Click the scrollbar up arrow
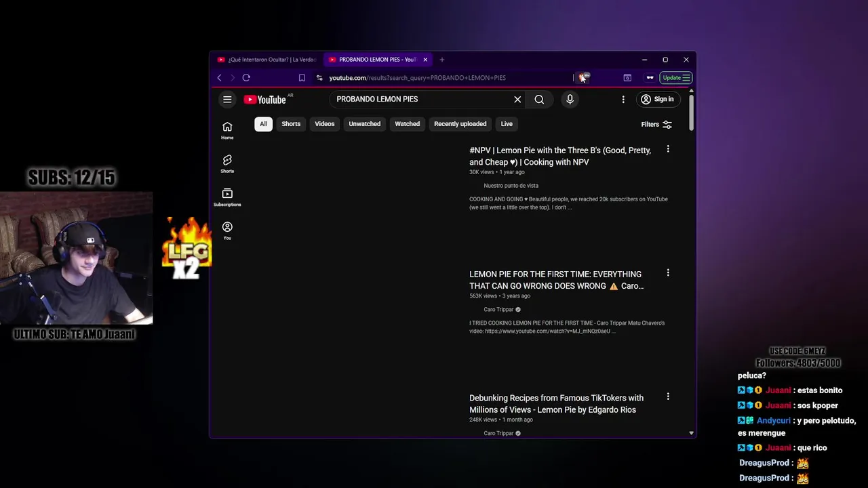The image size is (868, 488). click(x=691, y=91)
